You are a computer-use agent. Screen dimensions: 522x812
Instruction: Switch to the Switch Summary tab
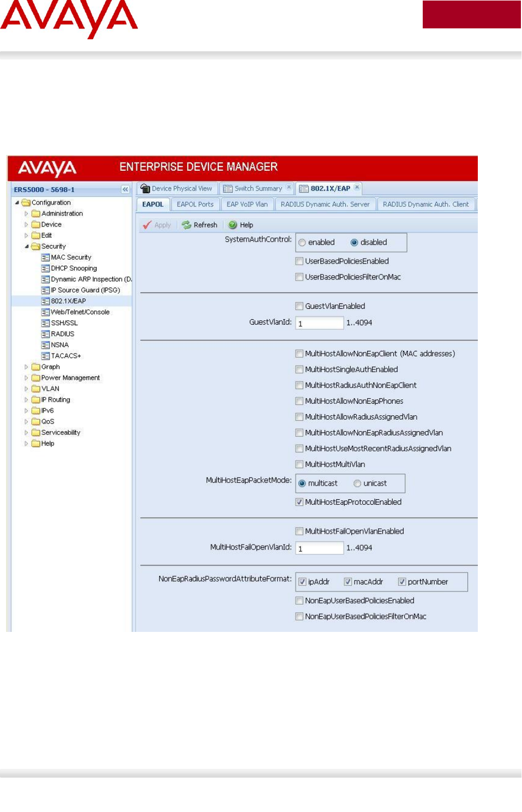pyautogui.click(x=258, y=188)
